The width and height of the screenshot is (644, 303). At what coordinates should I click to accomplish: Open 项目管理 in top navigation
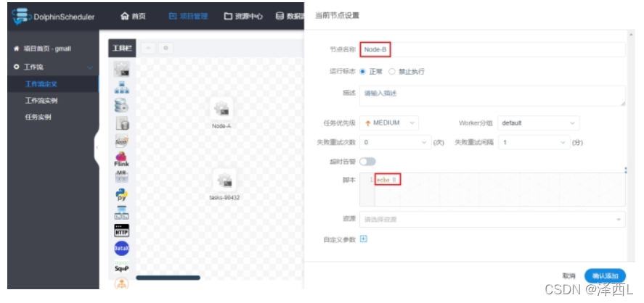[189, 17]
